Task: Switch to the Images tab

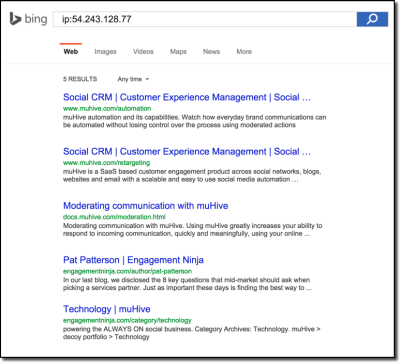Action: (x=105, y=51)
